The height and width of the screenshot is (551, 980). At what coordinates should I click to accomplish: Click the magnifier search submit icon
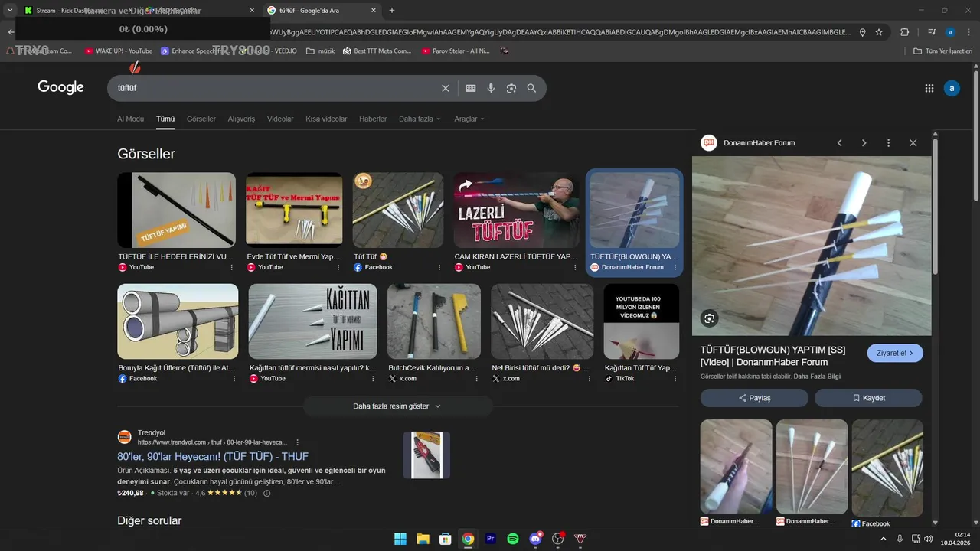click(532, 88)
